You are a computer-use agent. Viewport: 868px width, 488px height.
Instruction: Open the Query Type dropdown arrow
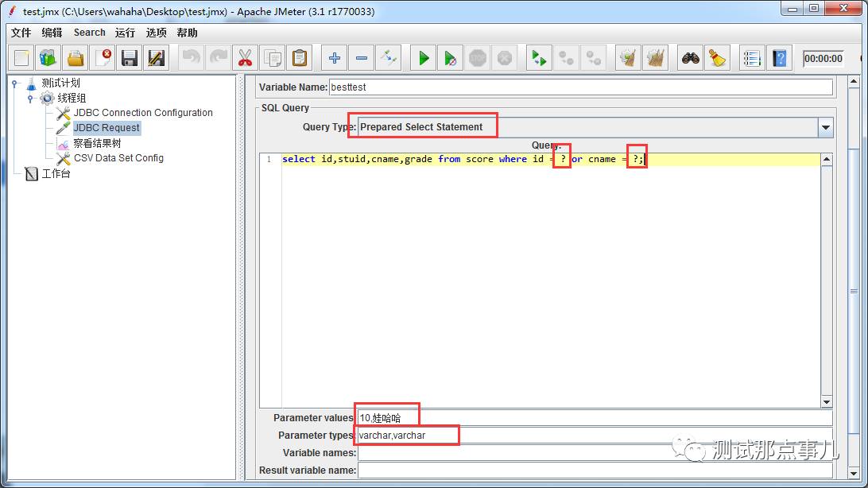coord(825,127)
